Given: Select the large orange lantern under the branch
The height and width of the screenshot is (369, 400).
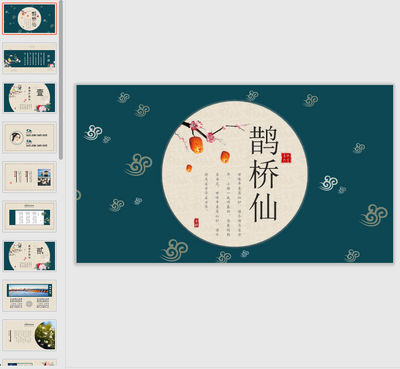Looking at the screenshot, I should tap(196, 144).
